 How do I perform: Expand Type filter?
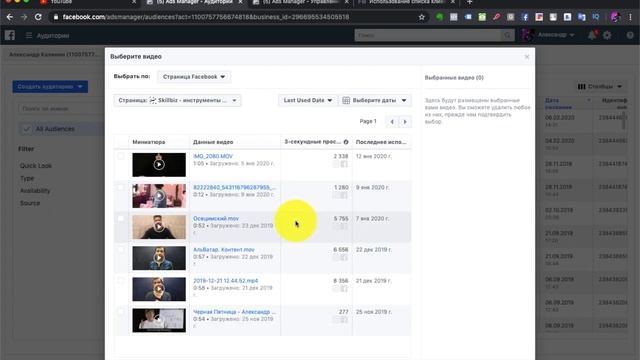(x=27, y=178)
